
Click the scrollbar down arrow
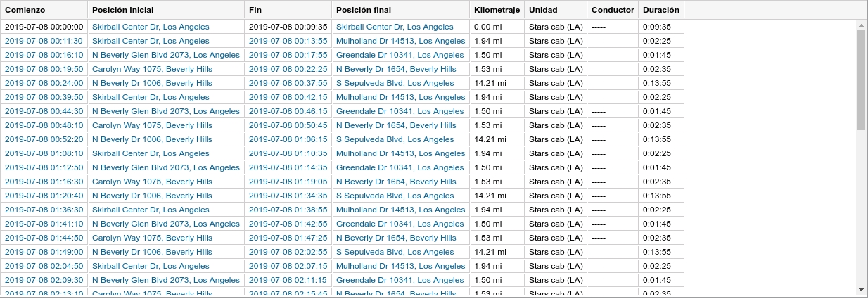click(862, 289)
